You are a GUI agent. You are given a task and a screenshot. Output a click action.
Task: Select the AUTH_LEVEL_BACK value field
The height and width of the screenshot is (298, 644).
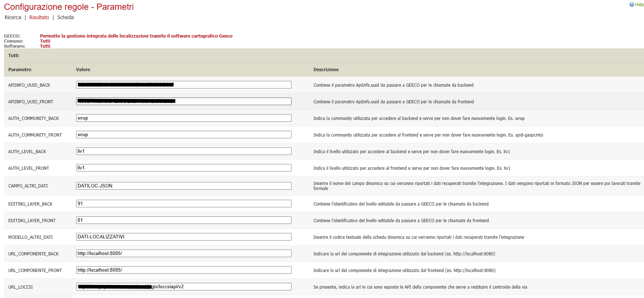184,151
